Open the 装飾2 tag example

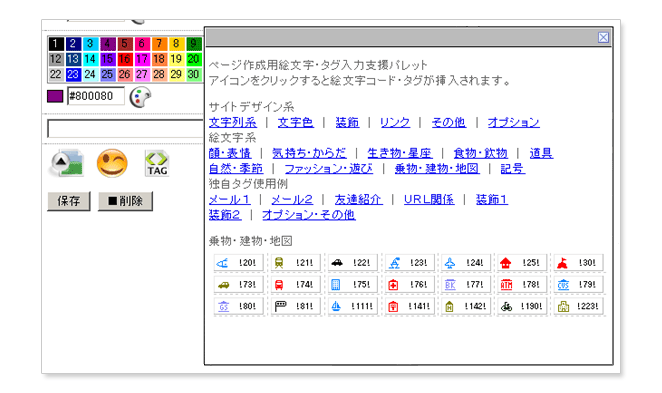coord(225,215)
